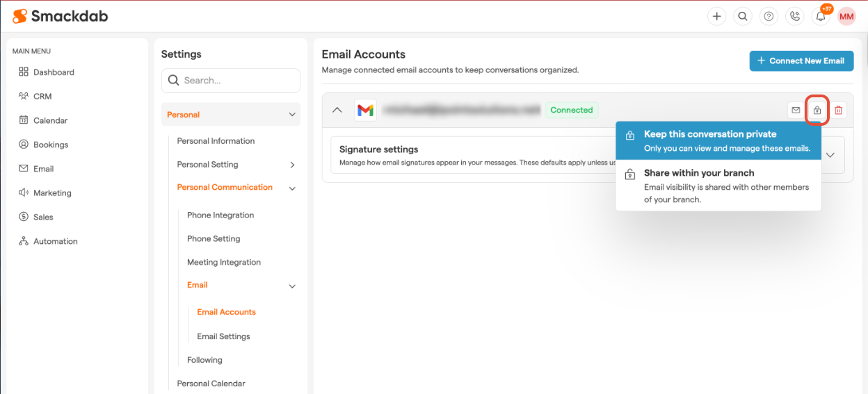Open Phone Integration settings link

pos(220,215)
